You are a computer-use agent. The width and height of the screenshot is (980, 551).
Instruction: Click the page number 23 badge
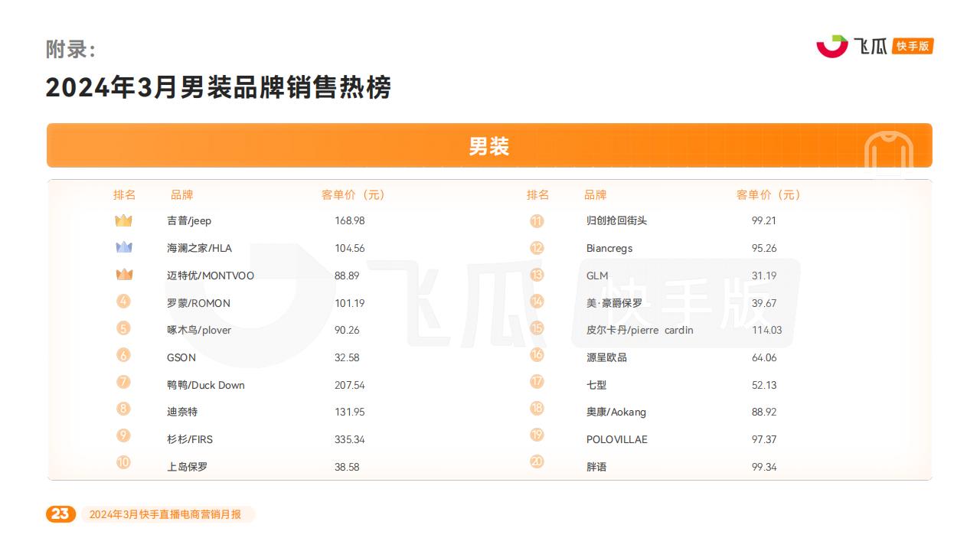(x=60, y=514)
